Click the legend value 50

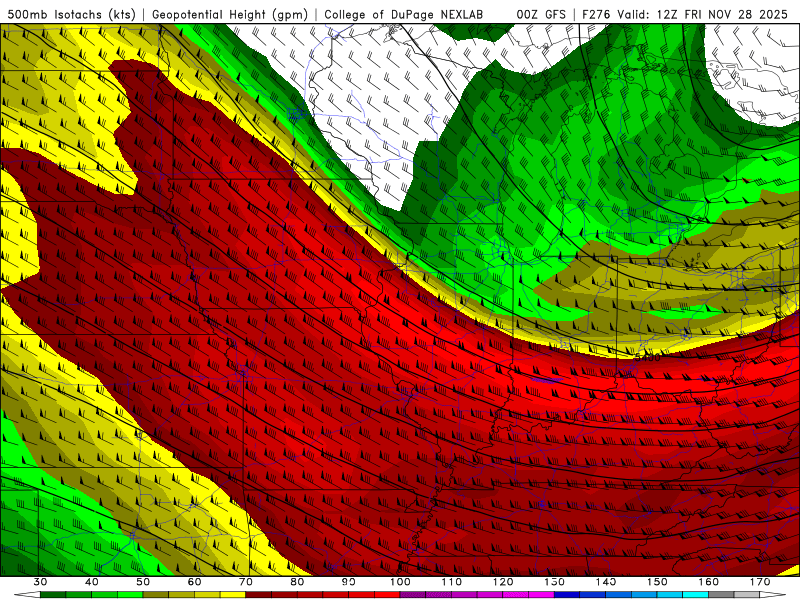[x=143, y=582]
